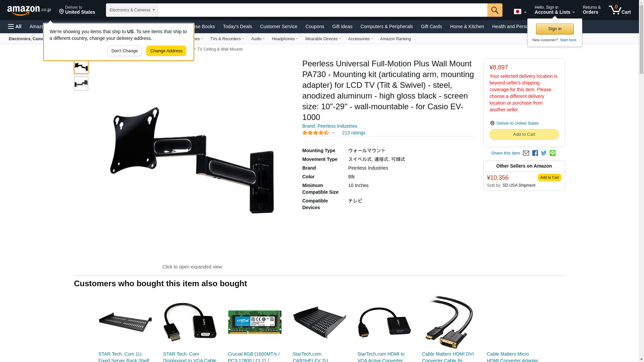Viewport: 644px width, 362px height.
Task: Open the Amazon.co.jp logo home link
Action: (x=29, y=10)
